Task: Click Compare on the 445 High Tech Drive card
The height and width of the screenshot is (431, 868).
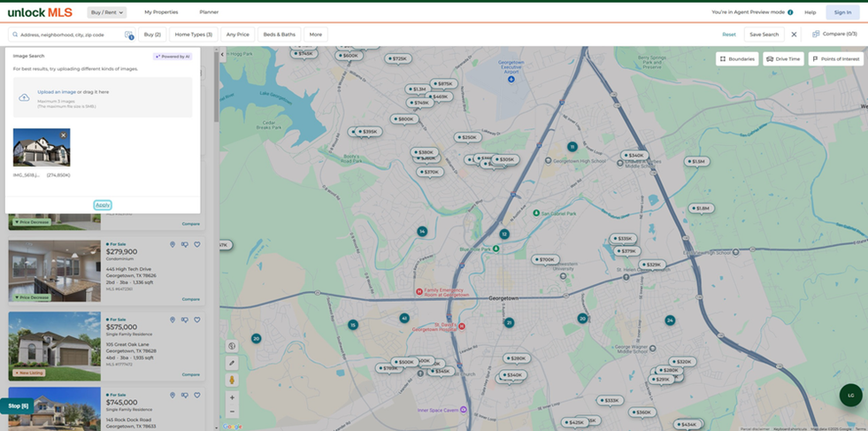Action: [x=191, y=299]
